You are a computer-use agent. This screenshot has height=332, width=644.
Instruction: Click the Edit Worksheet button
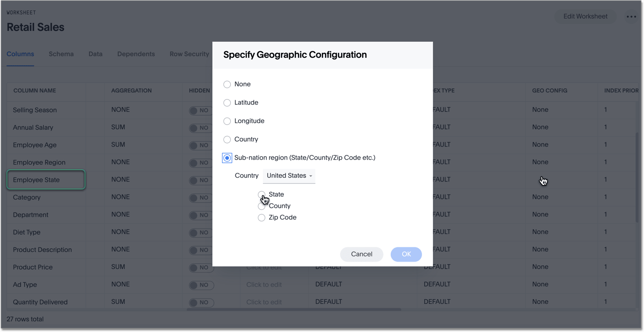(585, 17)
